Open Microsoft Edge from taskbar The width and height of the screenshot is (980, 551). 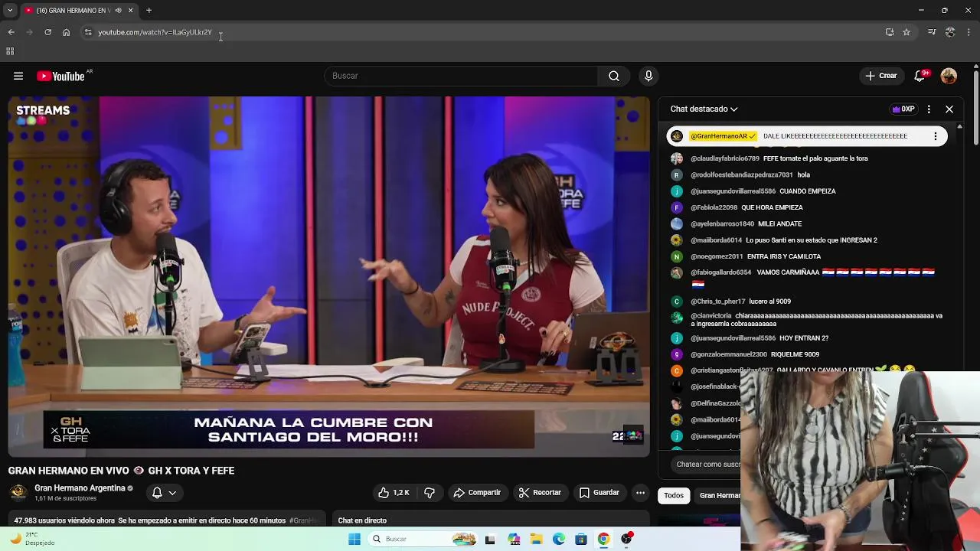point(559,539)
